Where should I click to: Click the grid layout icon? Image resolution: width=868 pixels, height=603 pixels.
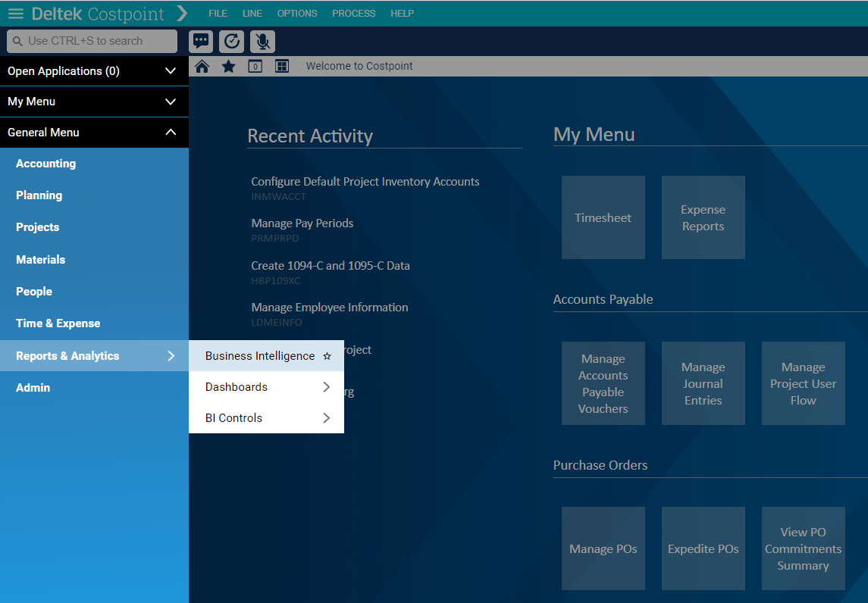coord(282,67)
